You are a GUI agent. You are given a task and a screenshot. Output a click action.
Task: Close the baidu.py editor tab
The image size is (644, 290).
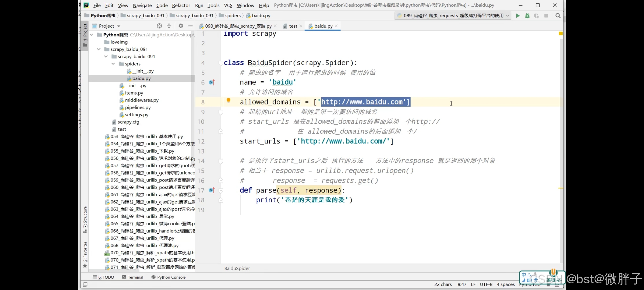[x=336, y=26]
